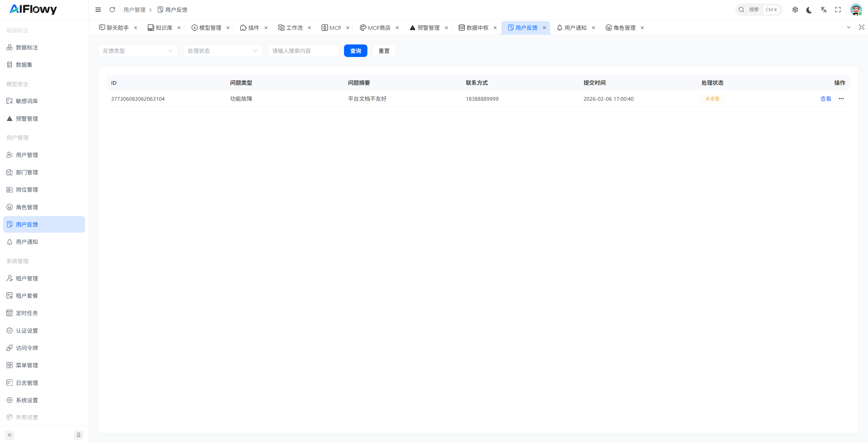The image size is (868, 443).
Task: Click the refresh icon in header
Action: tap(112, 9)
